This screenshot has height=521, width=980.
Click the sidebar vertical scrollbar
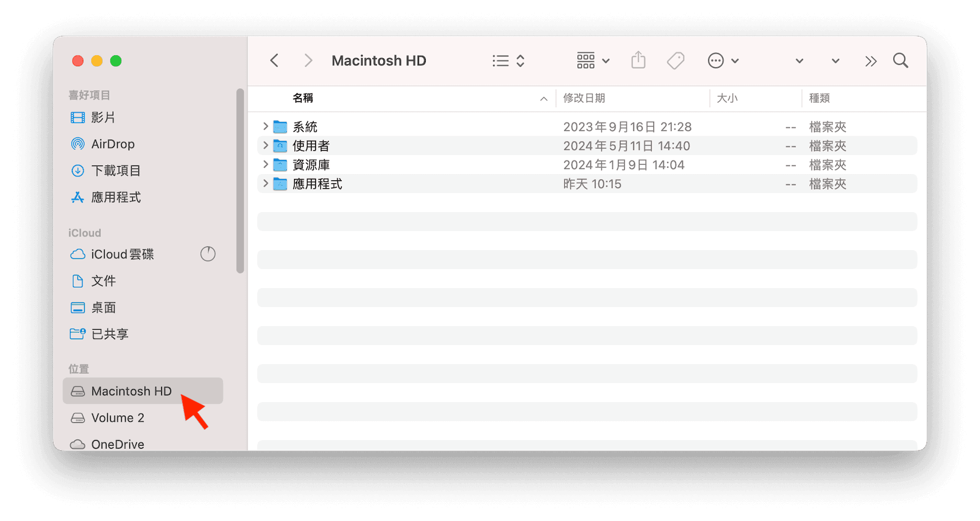pyautogui.click(x=240, y=181)
